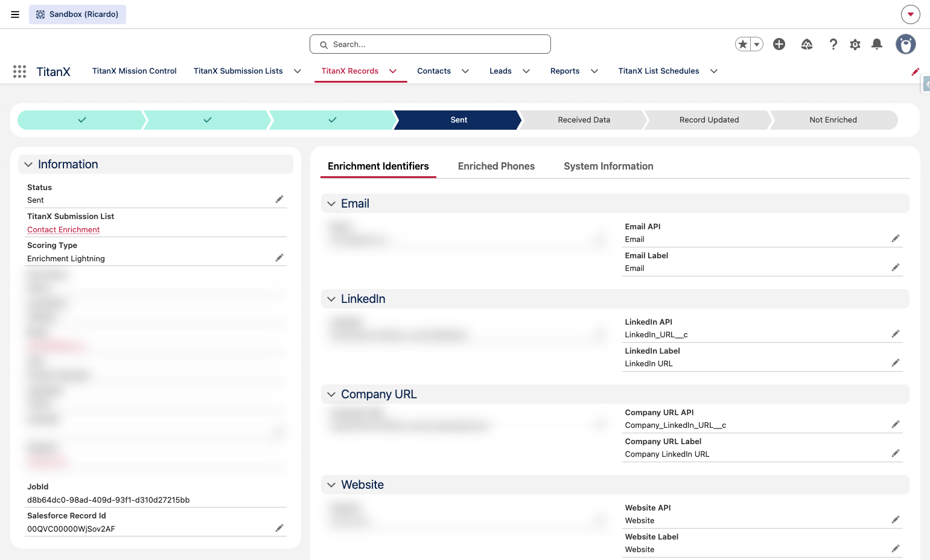Click the Search input field
This screenshot has width=930, height=560.
click(x=430, y=44)
